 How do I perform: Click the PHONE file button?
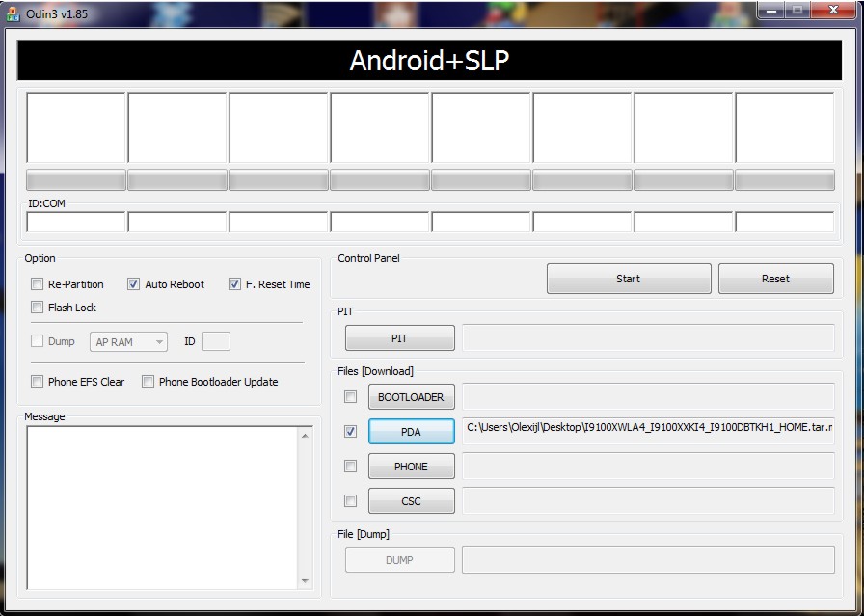[412, 467]
